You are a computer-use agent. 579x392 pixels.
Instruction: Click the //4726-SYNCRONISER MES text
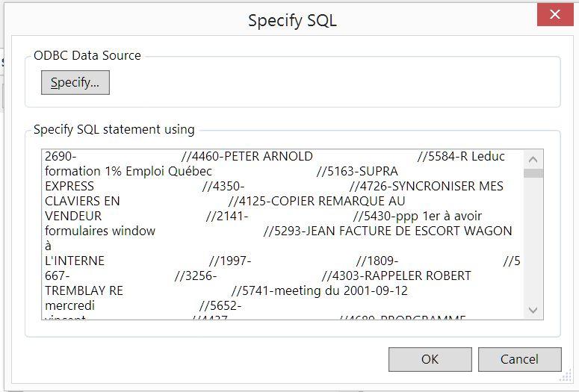pyautogui.click(x=426, y=186)
